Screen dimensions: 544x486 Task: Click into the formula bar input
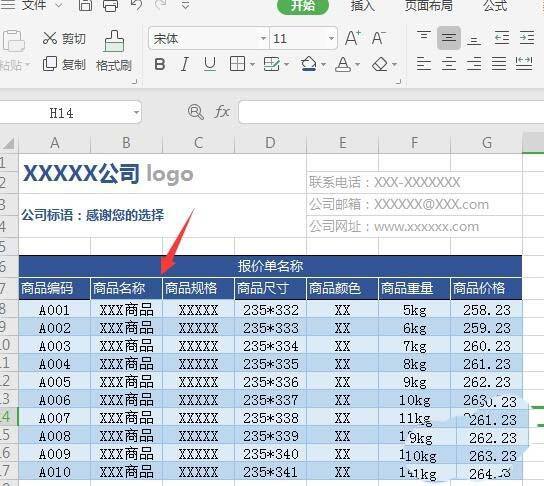391,112
